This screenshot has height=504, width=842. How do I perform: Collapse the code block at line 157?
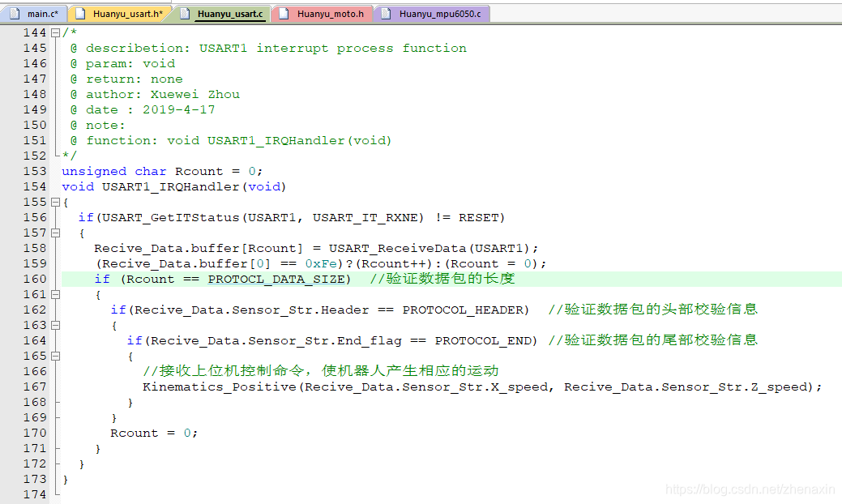55,233
